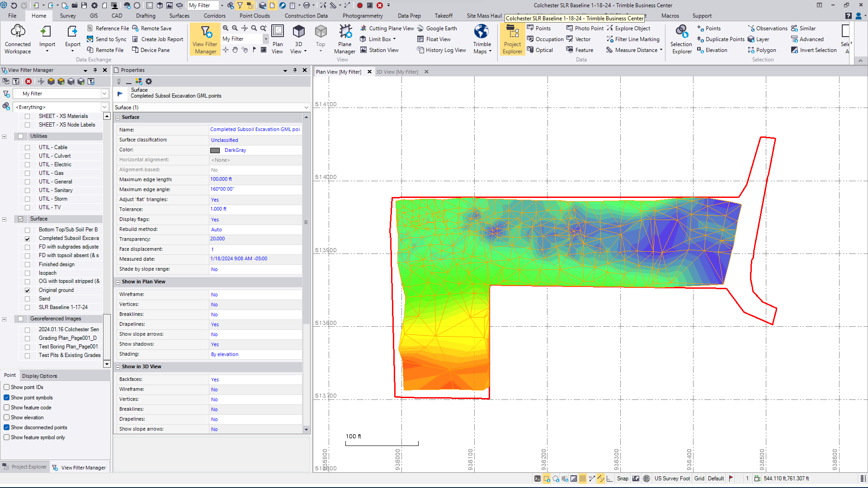Open the My Filter dropdown in filter manager
868x488 pixels.
104,94
